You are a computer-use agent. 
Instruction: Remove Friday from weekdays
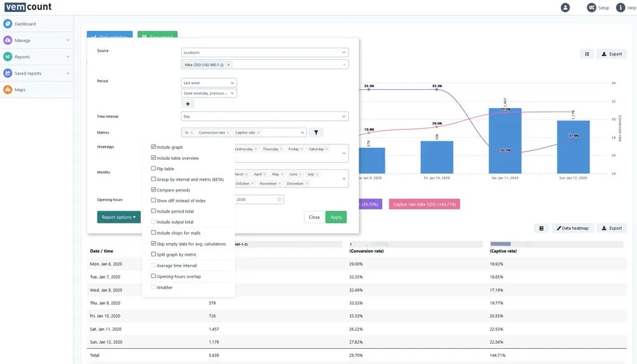pos(302,149)
